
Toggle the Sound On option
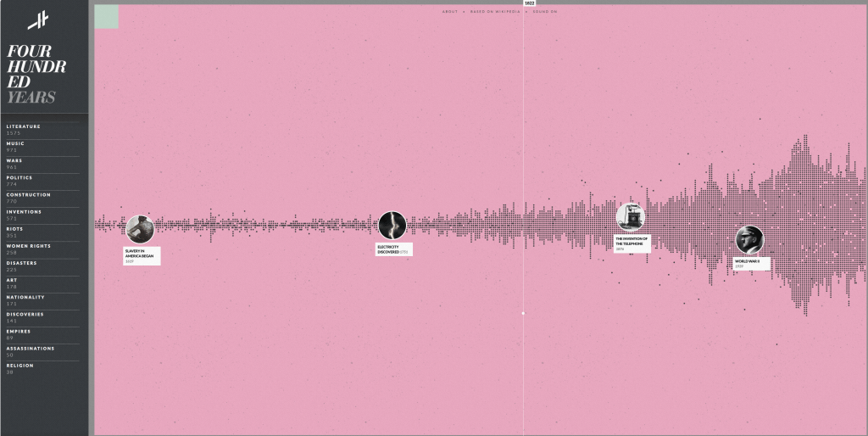coord(545,12)
